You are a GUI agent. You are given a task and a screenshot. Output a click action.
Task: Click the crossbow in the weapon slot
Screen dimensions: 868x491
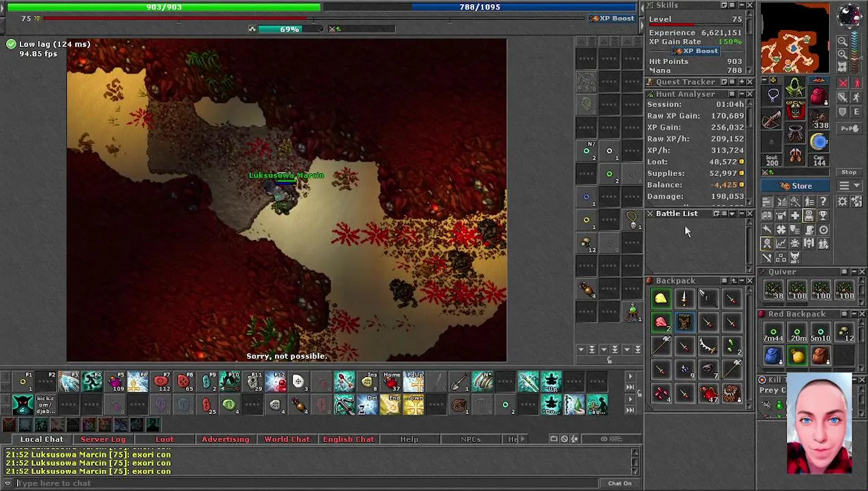coord(771,120)
